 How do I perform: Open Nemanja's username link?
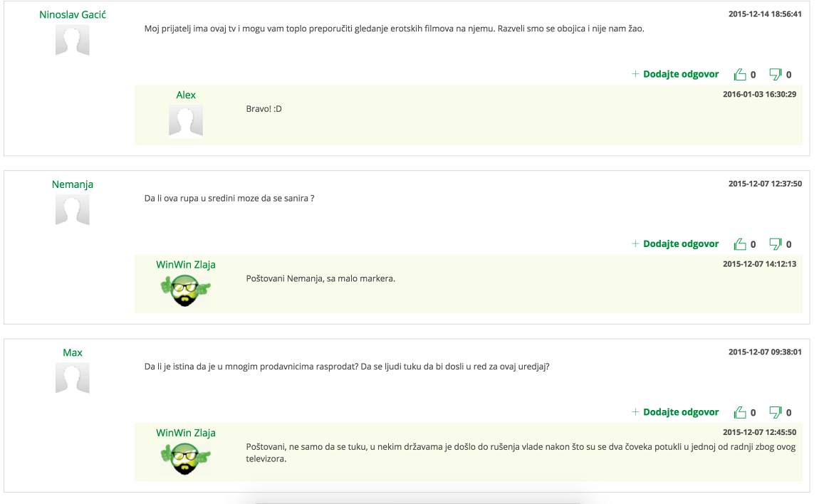(x=73, y=184)
